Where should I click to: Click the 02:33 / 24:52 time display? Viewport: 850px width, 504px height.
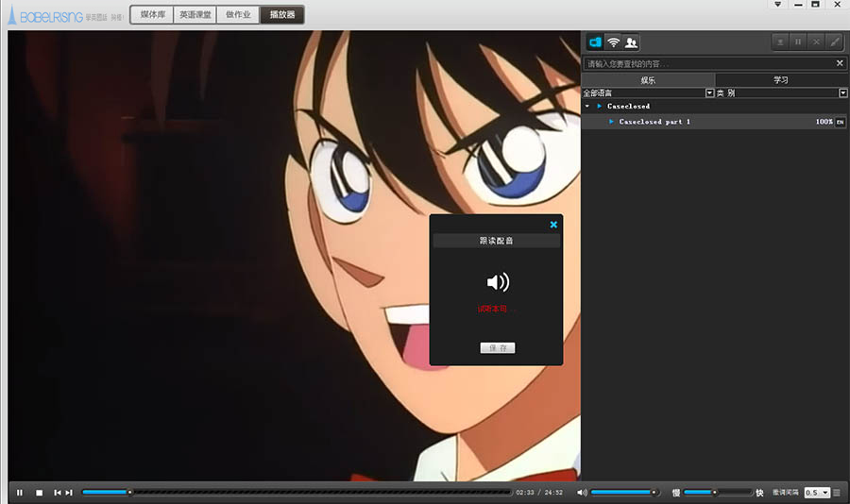(x=539, y=493)
